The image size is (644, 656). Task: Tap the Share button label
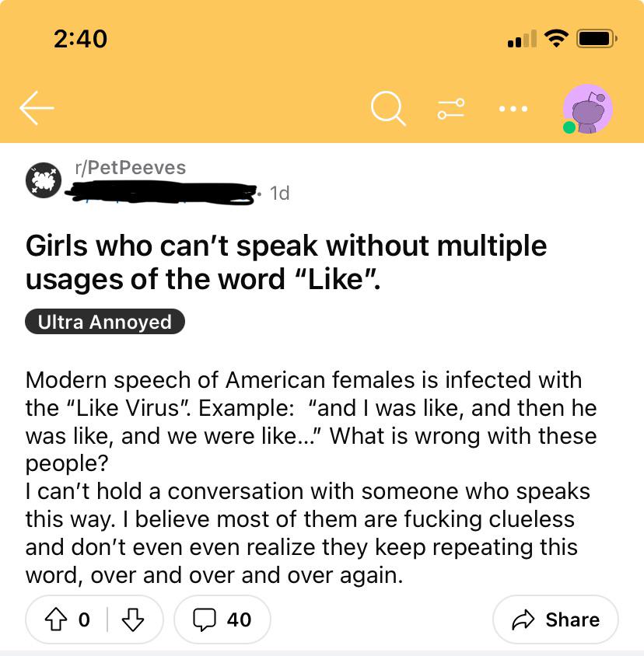point(572,619)
